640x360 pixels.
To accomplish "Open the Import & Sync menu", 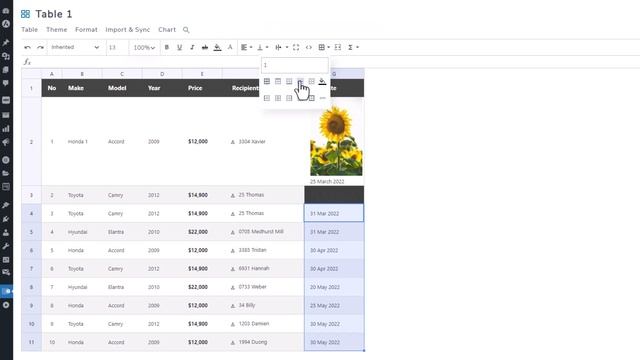I will tap(127, 30).
